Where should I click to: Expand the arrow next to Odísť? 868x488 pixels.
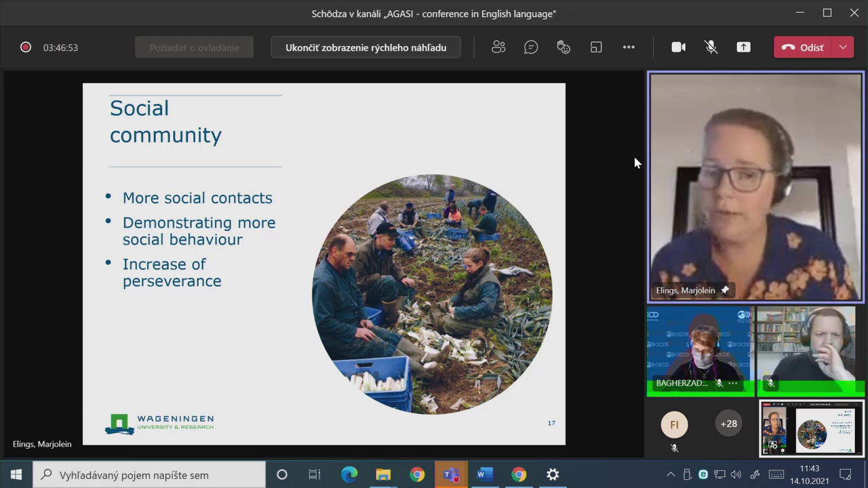click(x=843, y=47)
